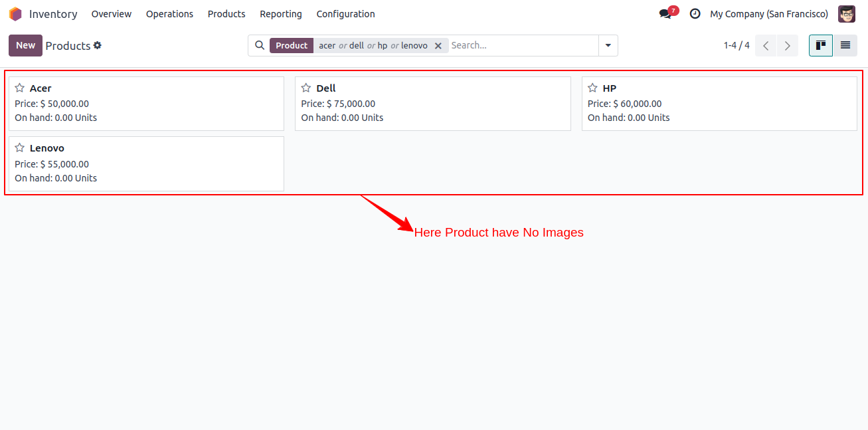Image resolution: width=868 pixels, height=430 pixels.
Task: Favorite the Lenovo product
Action: (19, 148)
